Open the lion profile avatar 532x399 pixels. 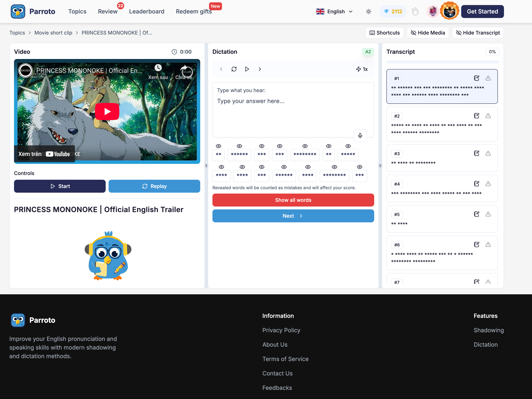coord(449,11)
